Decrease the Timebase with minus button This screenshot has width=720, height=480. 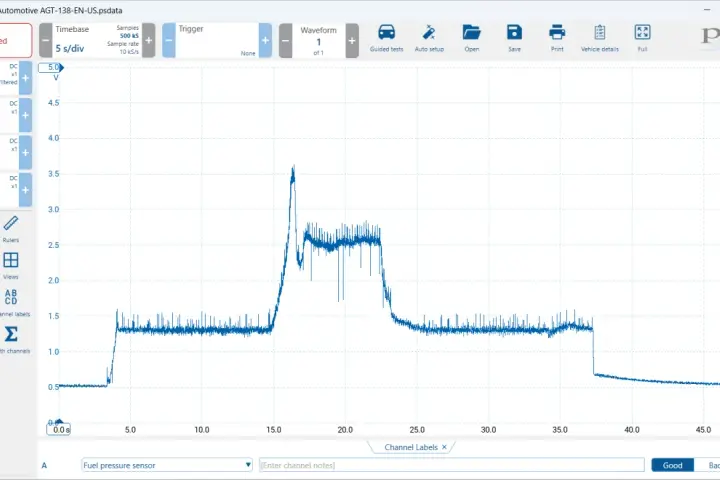point(45,40)
